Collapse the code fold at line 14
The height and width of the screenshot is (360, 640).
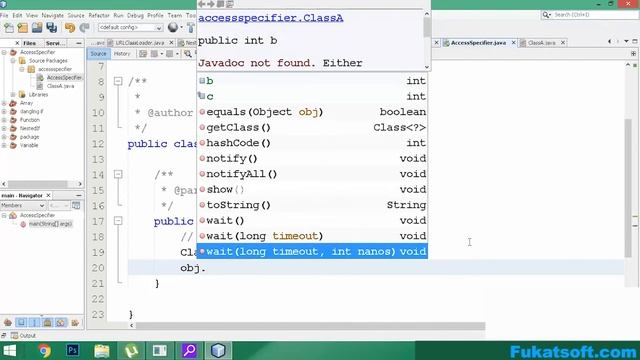pyautogui.click(x=118, y=174)
